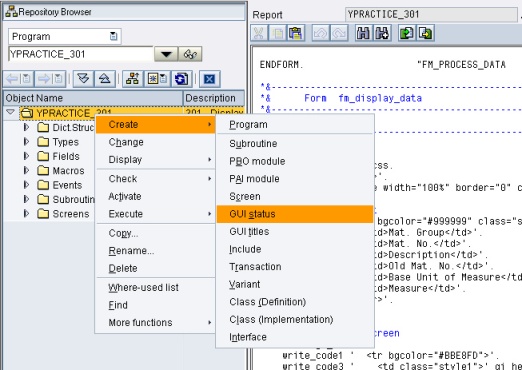The height and width of the screenshot is (370, 522).
Task: Select PBO module in the Create submenu
Action: [x=295, y=161]
